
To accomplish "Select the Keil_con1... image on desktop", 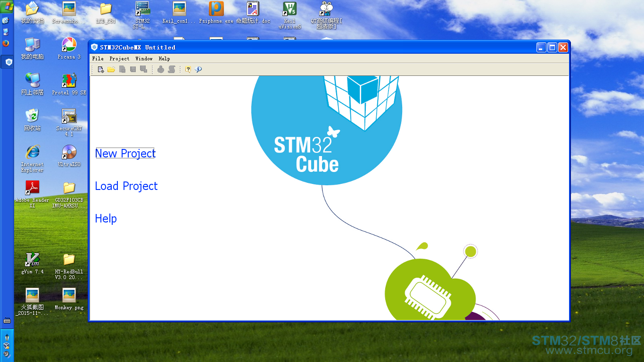I will 179,13.
